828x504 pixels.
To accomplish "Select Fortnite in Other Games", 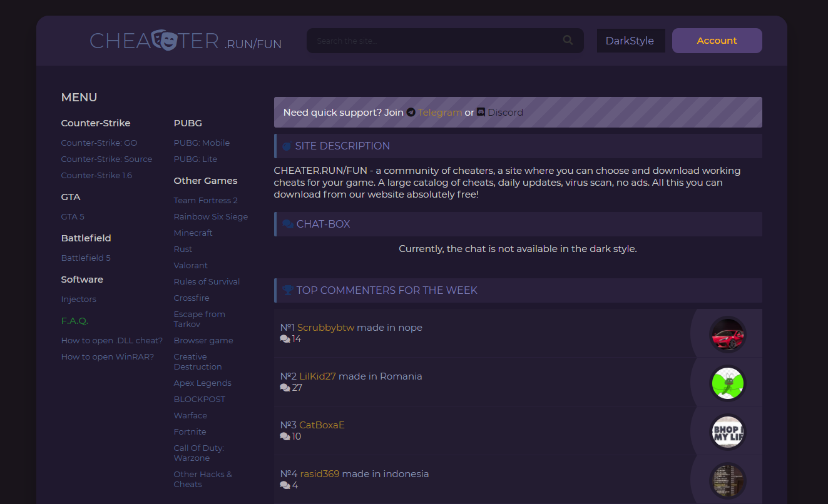I will pyautogui.click(x=190, y=431).
